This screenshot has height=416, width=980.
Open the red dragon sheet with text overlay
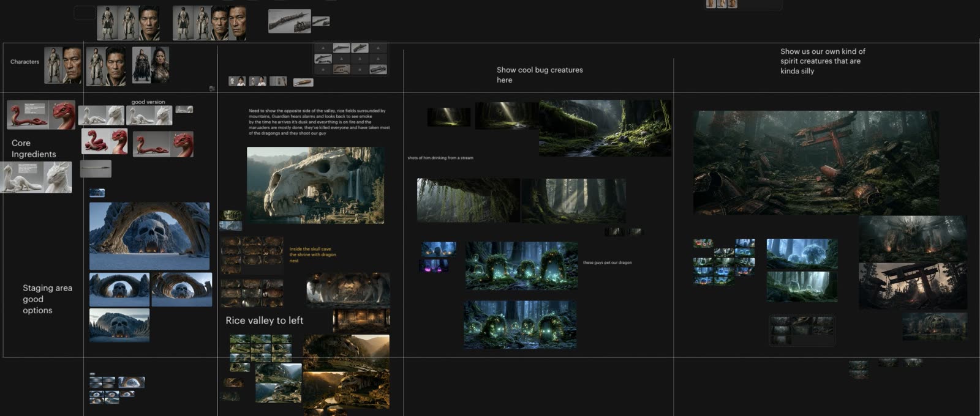pyautogui.click(x=41, y=115)
